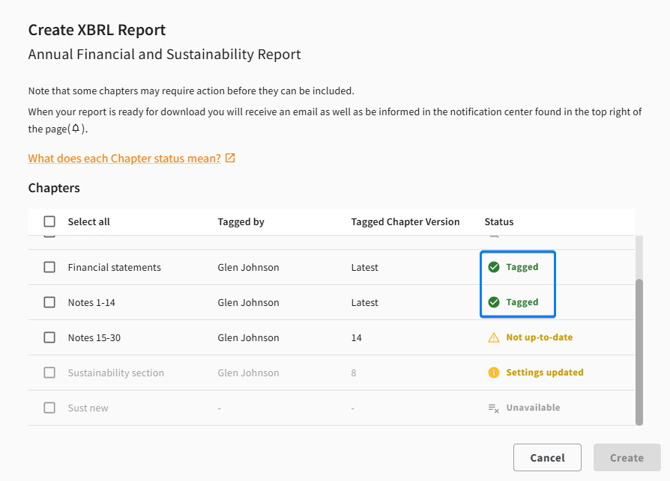Image resolution: width=670 pixels, height=481 pixels.
Task: Toggle the Sustainability section checkbox
Action: [49, 373]
